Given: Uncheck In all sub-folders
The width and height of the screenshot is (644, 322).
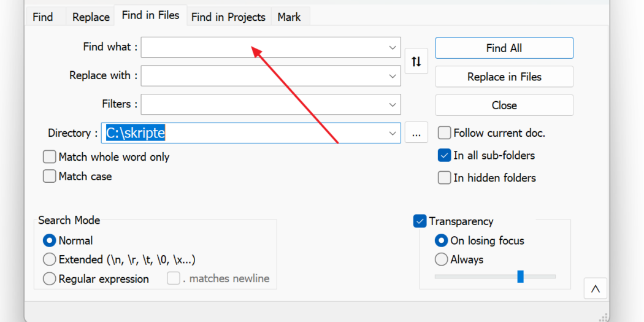Looking at the screenshot, I should click(445, 156).
